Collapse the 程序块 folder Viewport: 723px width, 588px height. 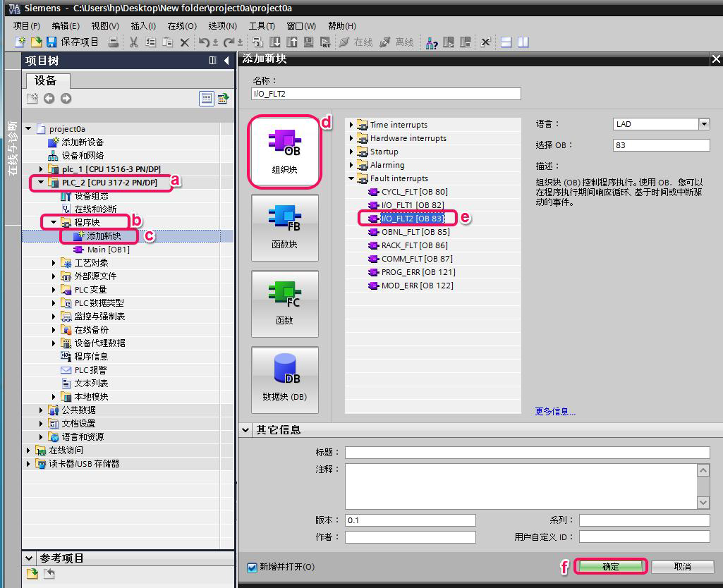tap(54, 222)
